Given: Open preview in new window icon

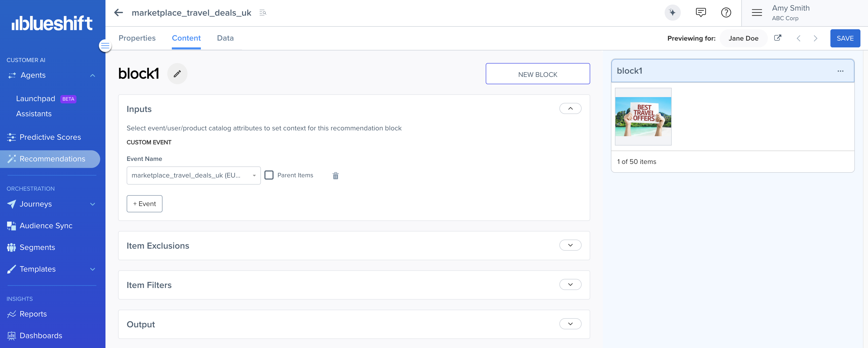Looking at the screenshot, I should pyautogui.click(x=777, y=38).
